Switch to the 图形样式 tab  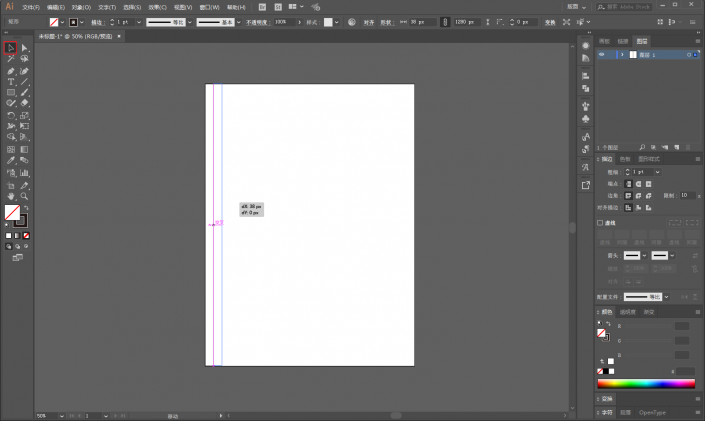tap(649, 159)
